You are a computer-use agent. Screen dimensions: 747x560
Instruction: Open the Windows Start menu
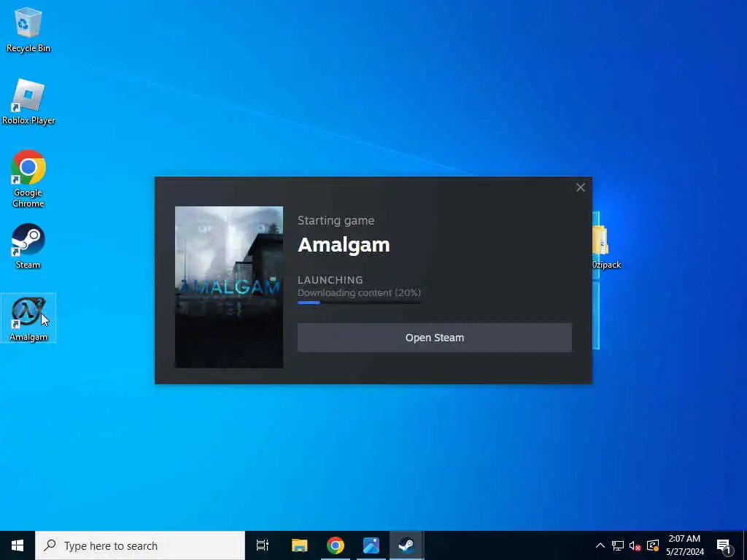18,545
